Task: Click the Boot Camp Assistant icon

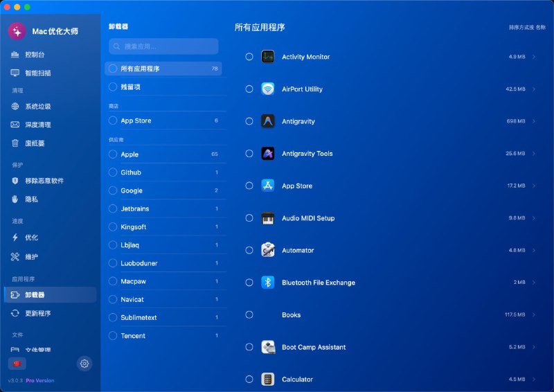Action: coord(268,347)
